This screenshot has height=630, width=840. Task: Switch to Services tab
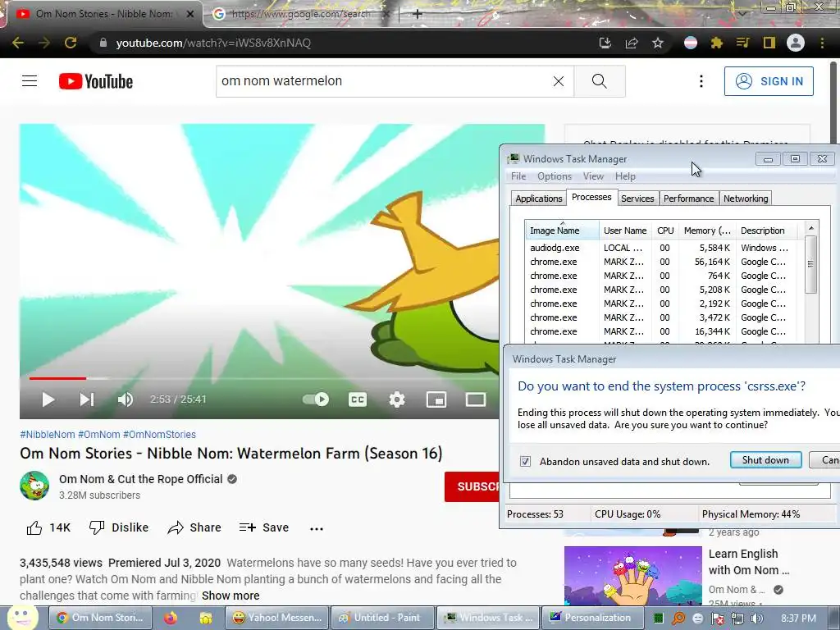click(637, 199)
